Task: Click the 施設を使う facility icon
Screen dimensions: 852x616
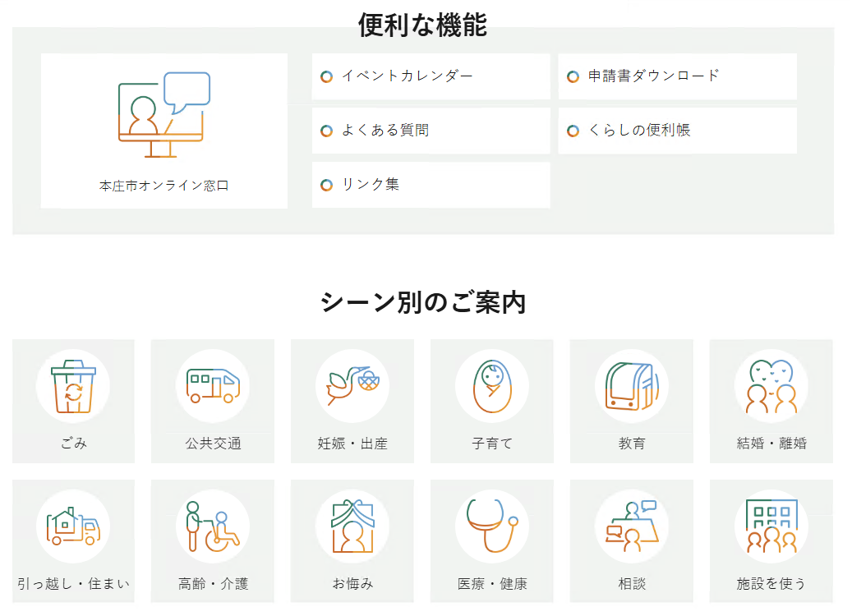Action: click(x=771, y=525)
